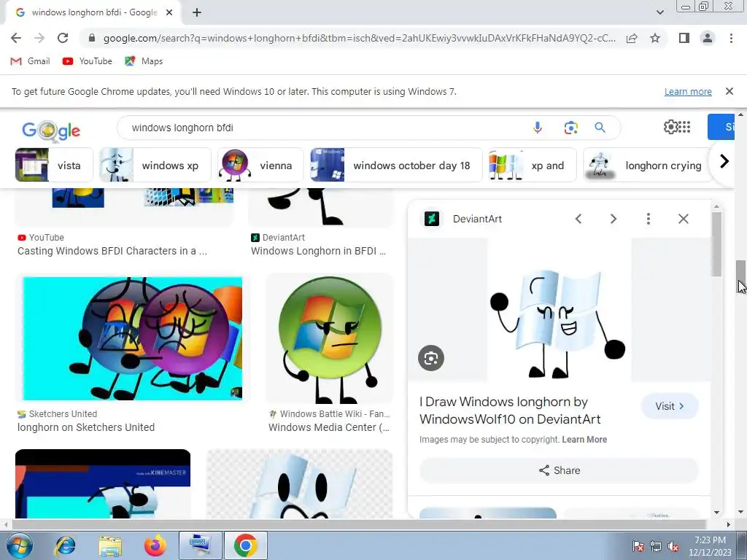Screen dimensions: 747x560
Task: Open longhorn on Sketchers United thumbnail
Action: (133, 338)
